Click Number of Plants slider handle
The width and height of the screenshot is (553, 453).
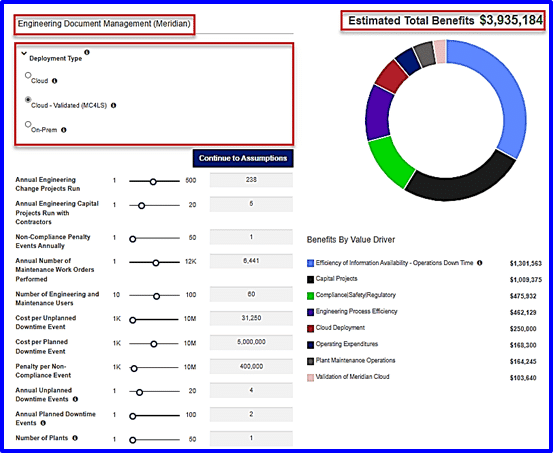click(x=133, y=440)
